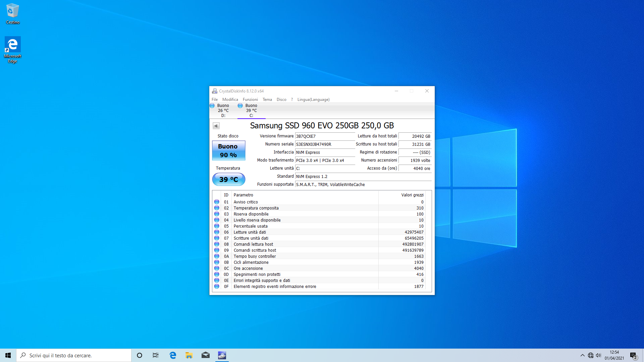Click status orb for Comandi scrittura host
Screen dimensions: 644x362
[217, 250]
